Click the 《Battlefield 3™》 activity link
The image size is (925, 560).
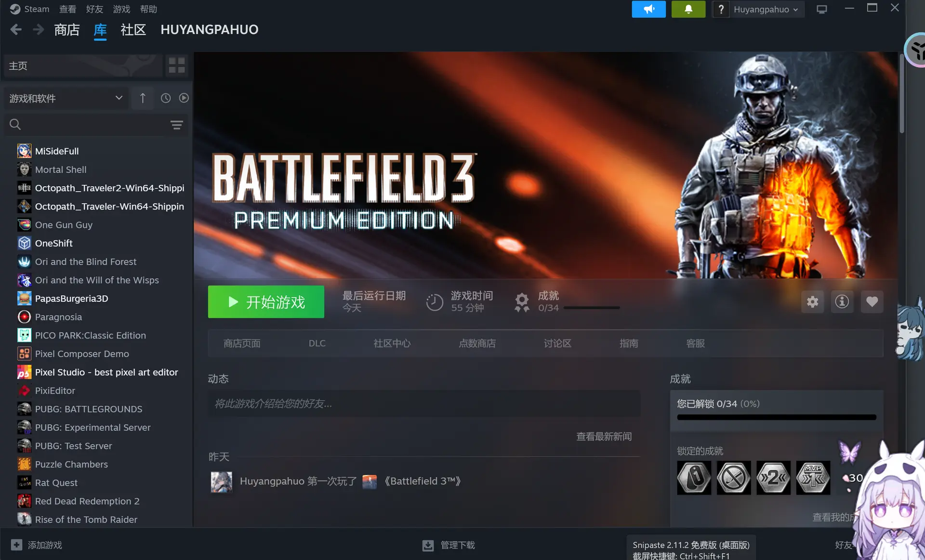point(423,481)
